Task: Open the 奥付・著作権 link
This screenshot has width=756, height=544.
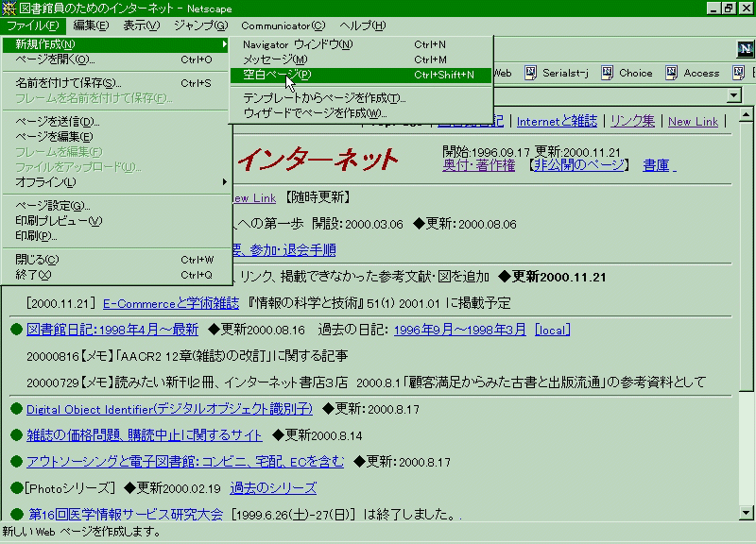Action: click(x=479, y=165)
